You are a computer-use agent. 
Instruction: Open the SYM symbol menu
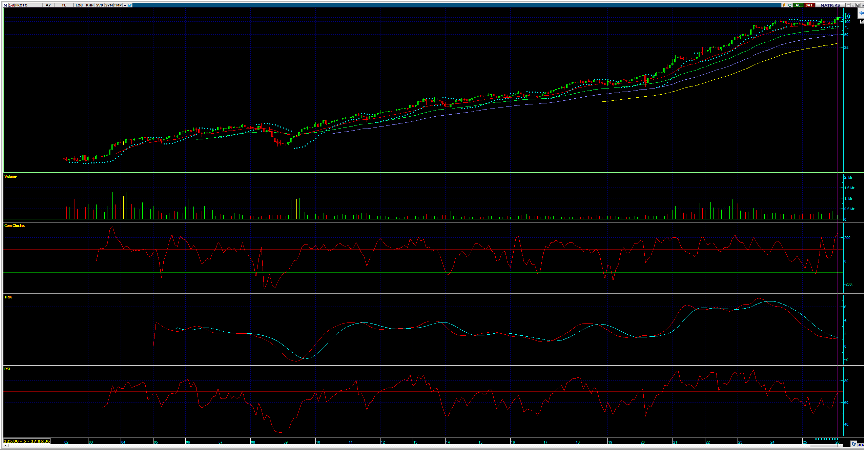(x=109, y=5)
